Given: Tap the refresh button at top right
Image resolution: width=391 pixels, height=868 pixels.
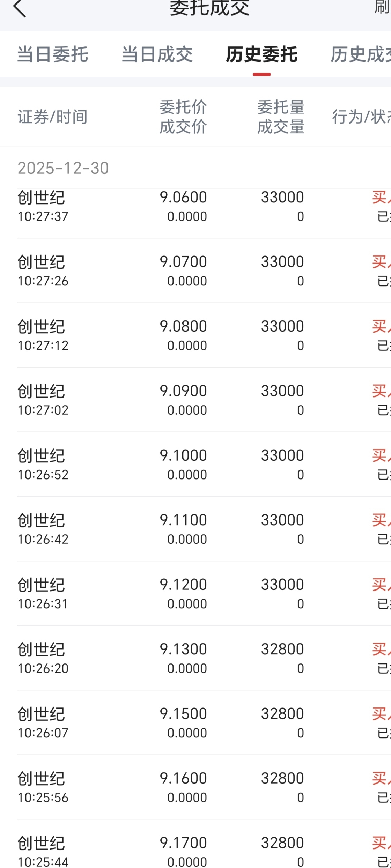Looking at the screenshot, I should [382, 7].
